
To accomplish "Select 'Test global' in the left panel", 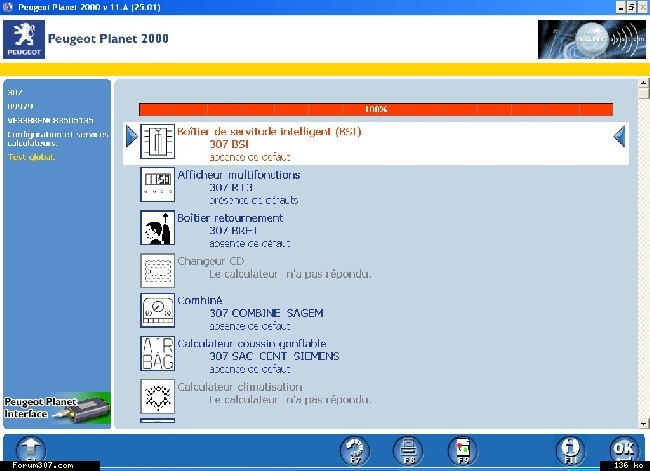I will (31, 157).
